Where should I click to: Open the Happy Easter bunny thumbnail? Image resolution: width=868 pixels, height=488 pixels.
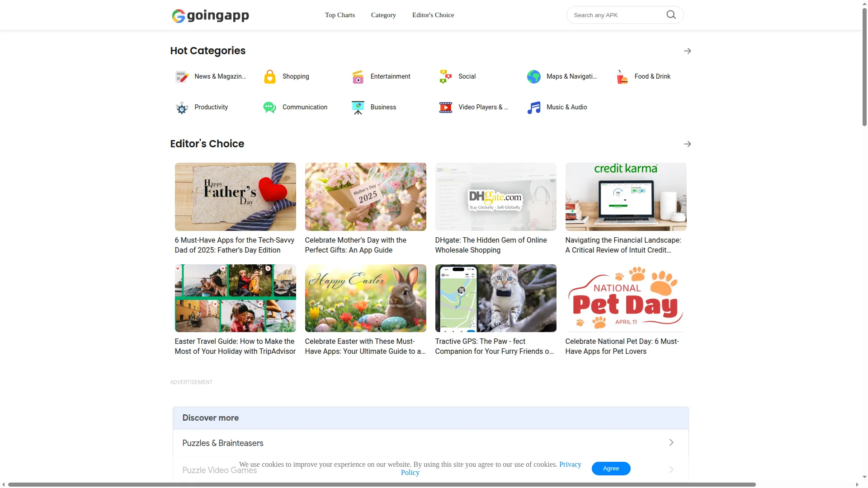tap(366, 298)
